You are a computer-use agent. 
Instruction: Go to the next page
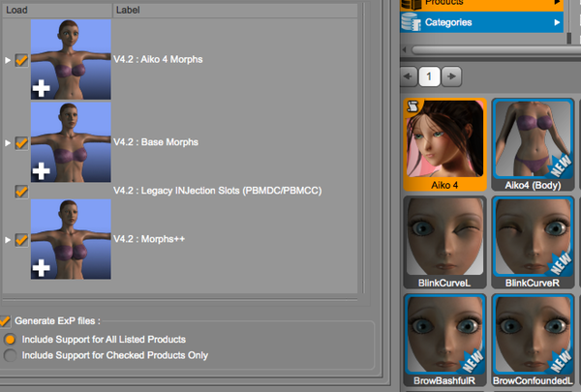point(451,76)
